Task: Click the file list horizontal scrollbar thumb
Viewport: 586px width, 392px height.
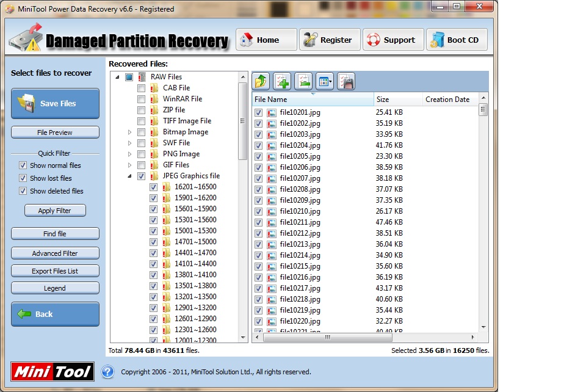Action: click(327, 337)
